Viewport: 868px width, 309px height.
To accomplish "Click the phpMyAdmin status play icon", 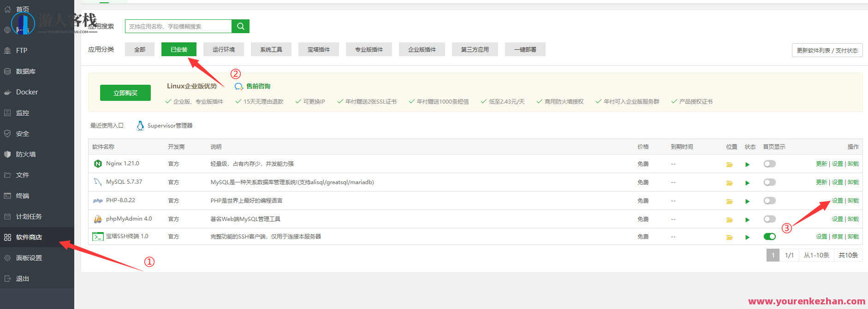I will (747, 220).
